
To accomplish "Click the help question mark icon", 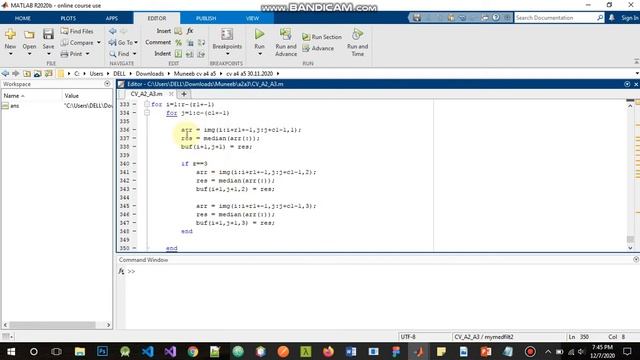I will (496, 18).
